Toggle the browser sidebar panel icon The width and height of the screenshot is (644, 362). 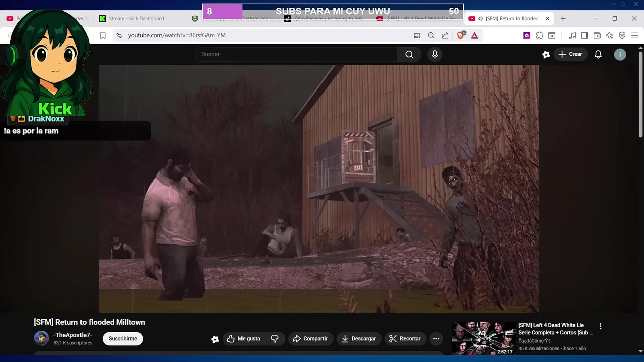pos(584,35)
